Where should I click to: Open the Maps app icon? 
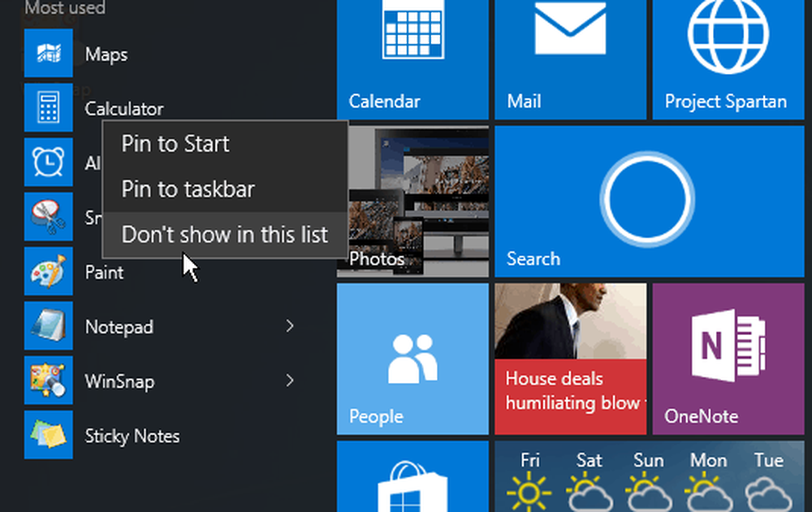click(x=48, y=54)
